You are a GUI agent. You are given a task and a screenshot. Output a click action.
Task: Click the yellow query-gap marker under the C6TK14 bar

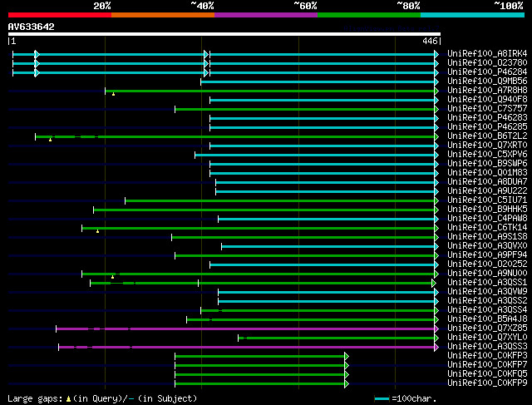98,231
